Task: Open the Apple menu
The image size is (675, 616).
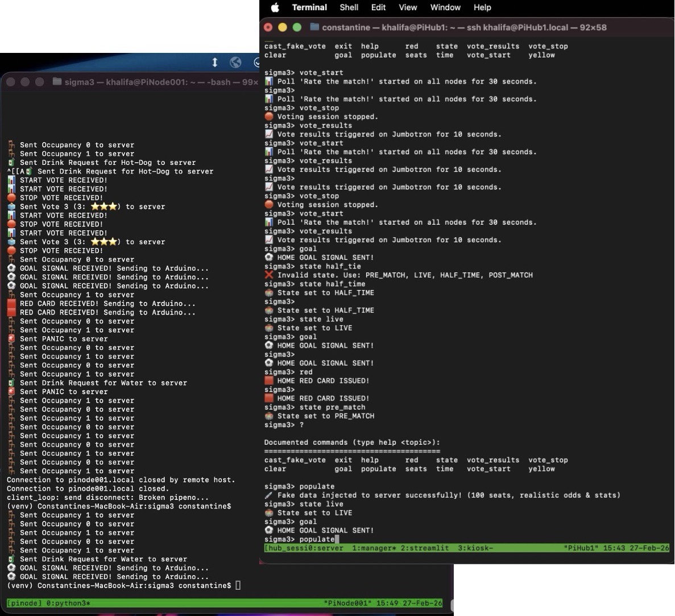Action: (276, 7)
